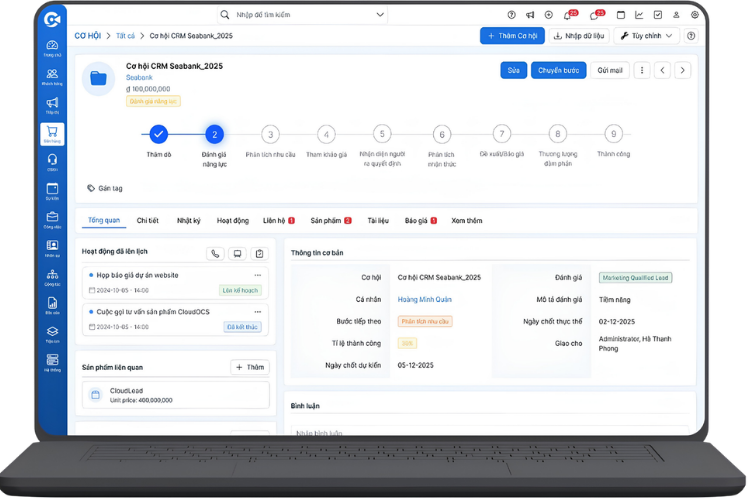
Task: Switch to the Chi tiết tab
Action: [148, 220]
